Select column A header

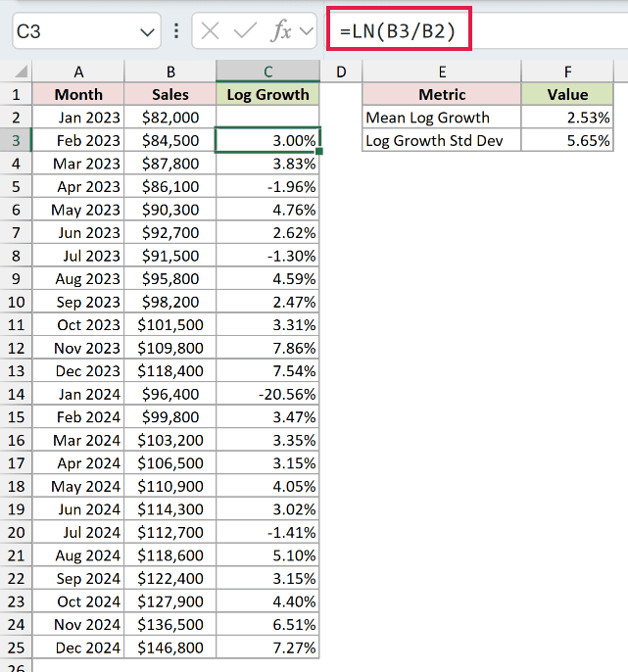click(78, 72)
